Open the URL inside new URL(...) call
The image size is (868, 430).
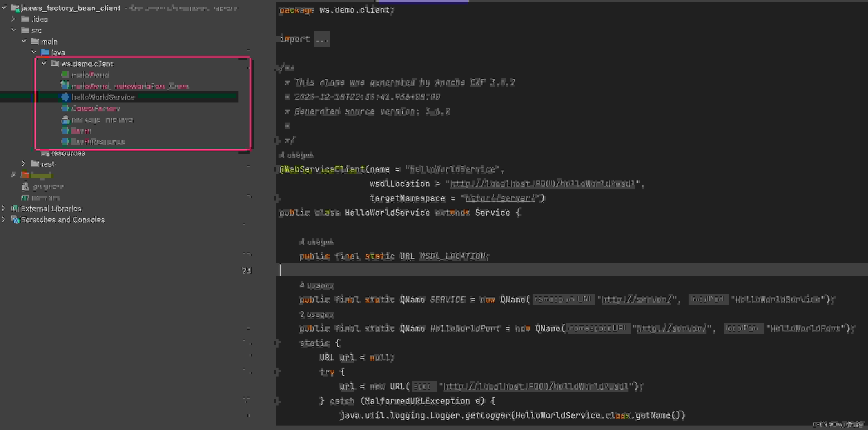point(536,386)
